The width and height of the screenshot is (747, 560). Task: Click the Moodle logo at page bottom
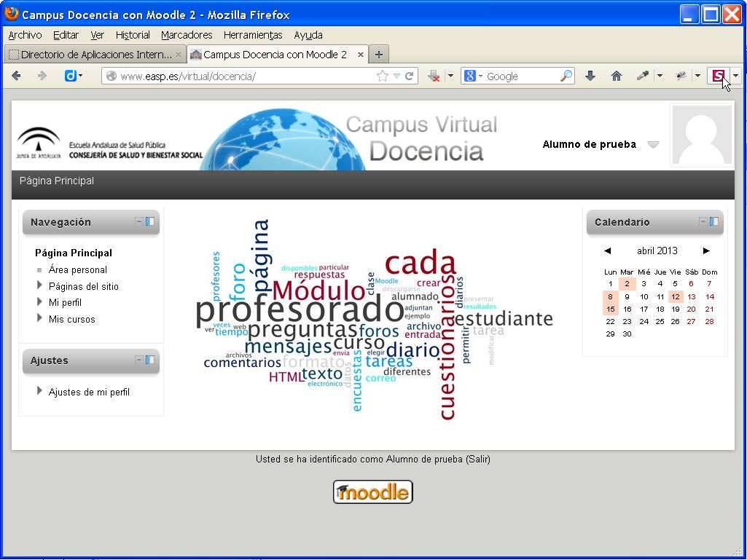tap(373, 492)
